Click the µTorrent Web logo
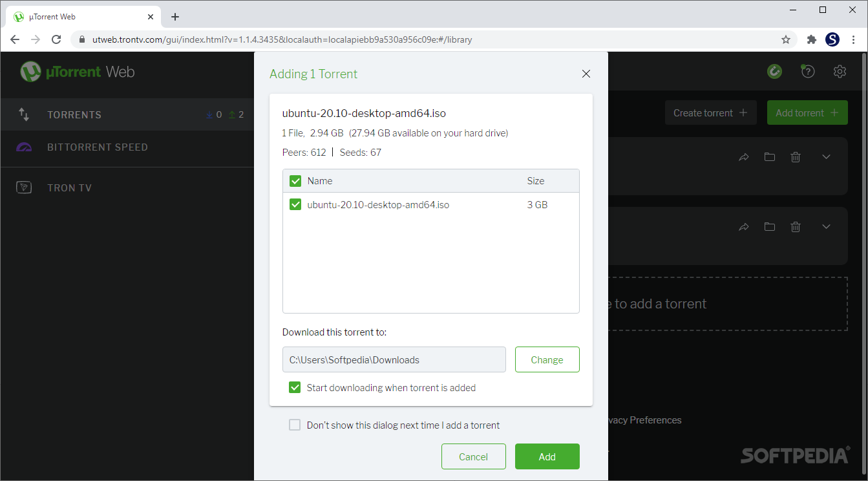The image size is (868, 481). pyautogui.click(x=77, y=72)
